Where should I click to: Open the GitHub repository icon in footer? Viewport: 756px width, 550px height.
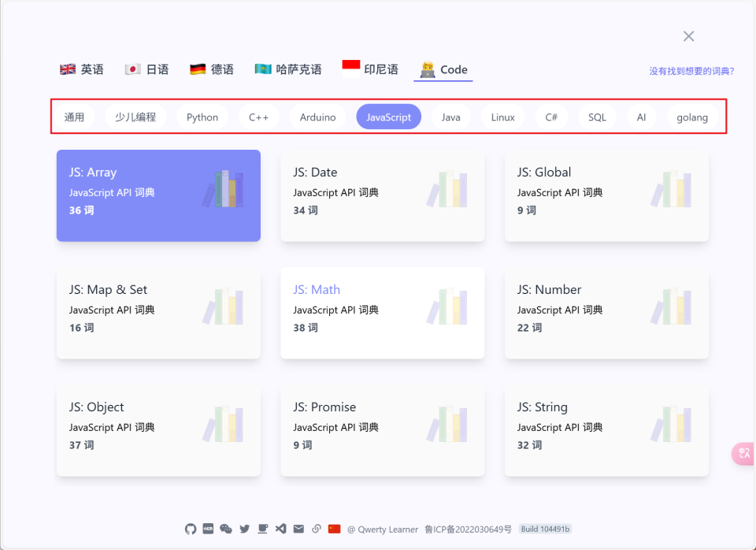[x=191, y=529]
